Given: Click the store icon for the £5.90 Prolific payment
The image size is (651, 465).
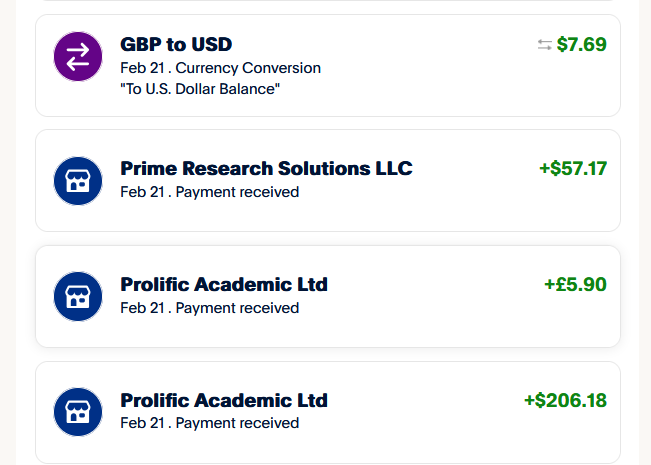Looking at the screenshot, I should coord(77,297).
